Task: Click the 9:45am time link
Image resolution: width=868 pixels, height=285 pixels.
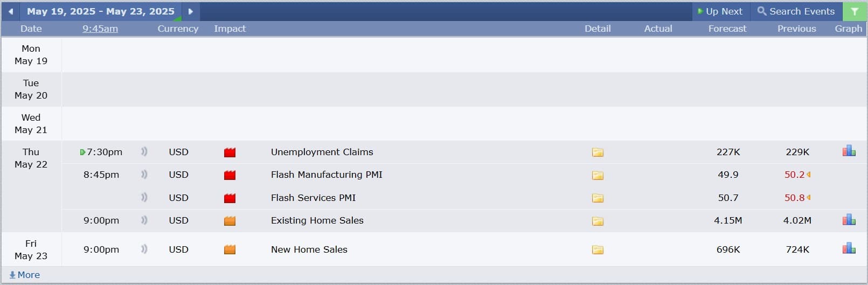Action: pyautogui.click(x=100, y=29)
